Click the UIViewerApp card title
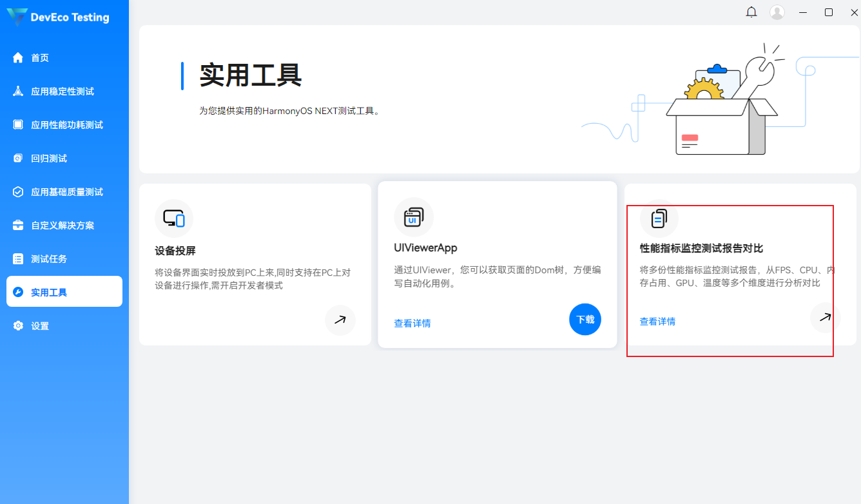Screen dimensions: 861x504 (425, 248)
